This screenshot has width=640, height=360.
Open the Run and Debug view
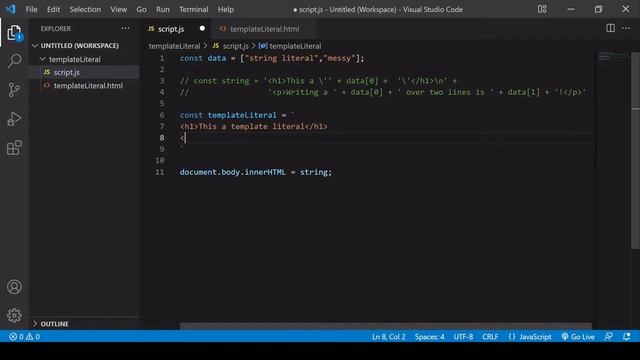(x=14, y=119)
